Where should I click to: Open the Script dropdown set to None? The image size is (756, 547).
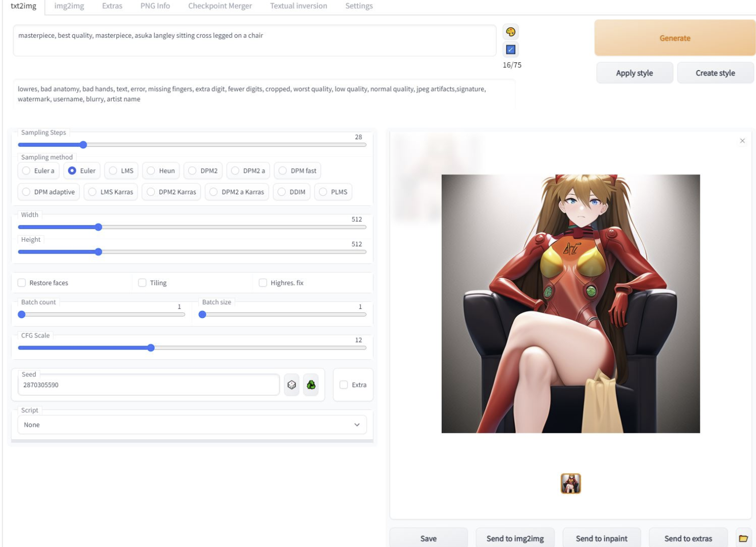coord(192,425)
